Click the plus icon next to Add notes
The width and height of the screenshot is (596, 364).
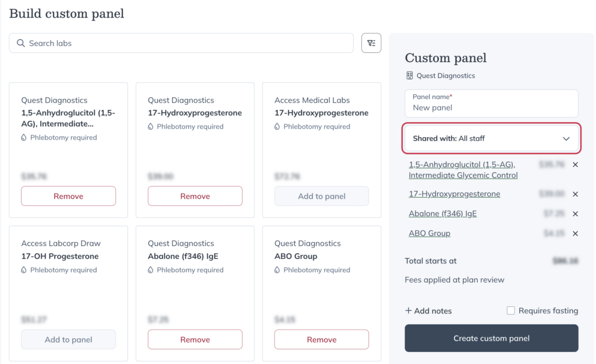pyautogui.click(x=408, y=311)
